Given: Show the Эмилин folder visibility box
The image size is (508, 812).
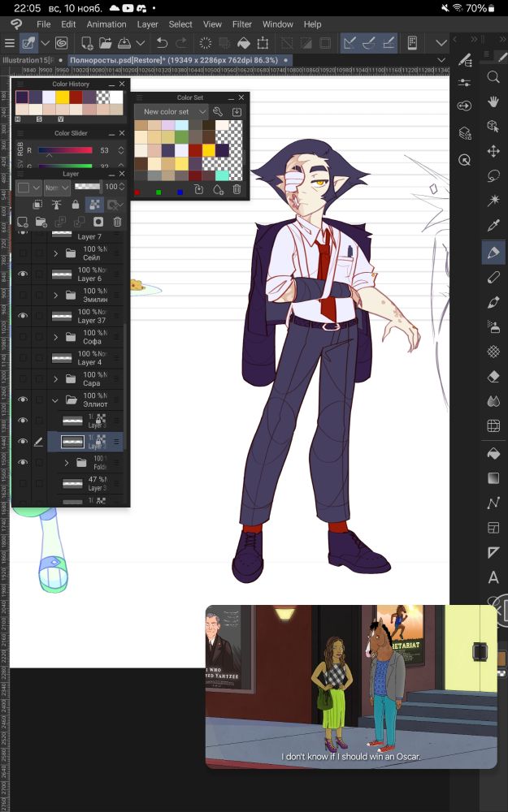Looking at the screenshot, I should point(22,295).
